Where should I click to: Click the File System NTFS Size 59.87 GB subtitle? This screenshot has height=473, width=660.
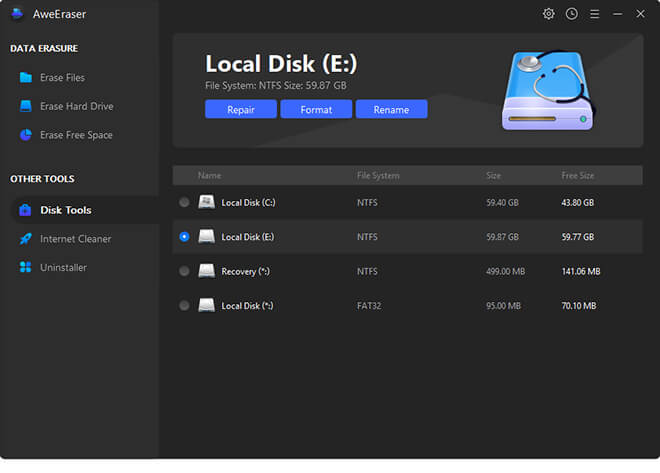click(x=276, y=85)
